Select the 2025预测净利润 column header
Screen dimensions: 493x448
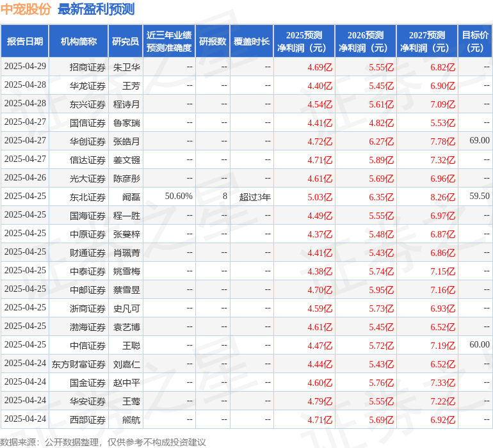click(x=304, y=41)
